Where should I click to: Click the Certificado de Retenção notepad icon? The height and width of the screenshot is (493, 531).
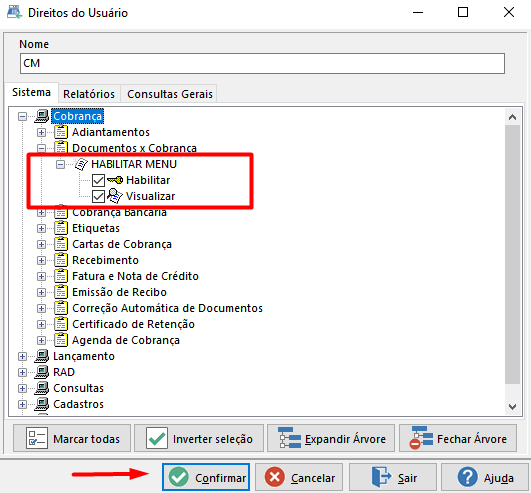click(x=61, y=324)
